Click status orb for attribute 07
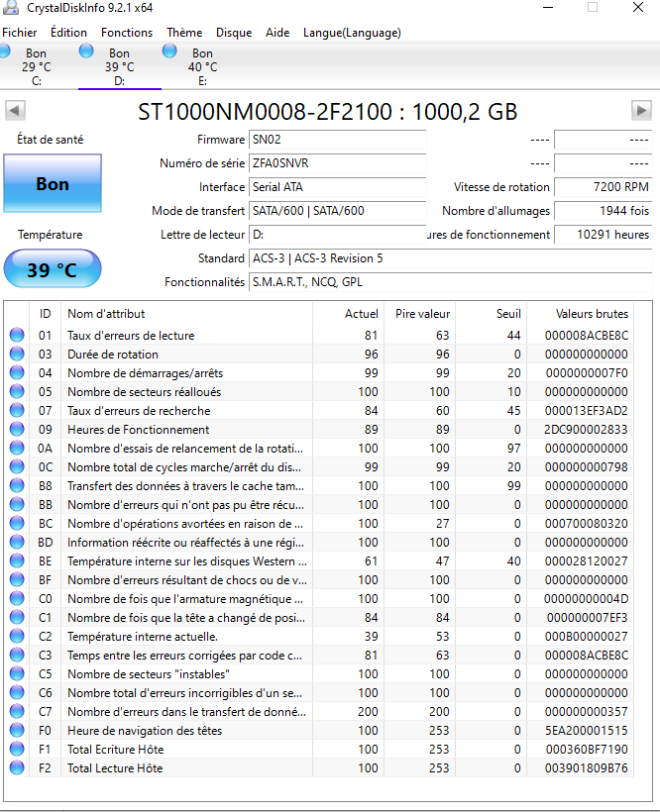This screenshot has height=812, width=660. pyautogui.click(x=17, y=410)
